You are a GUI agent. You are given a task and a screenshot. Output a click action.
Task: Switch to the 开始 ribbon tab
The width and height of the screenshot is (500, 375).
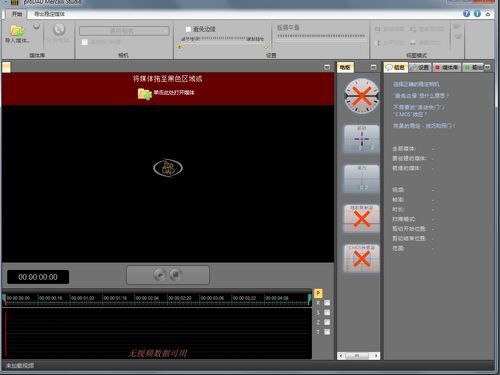[17, 14]
